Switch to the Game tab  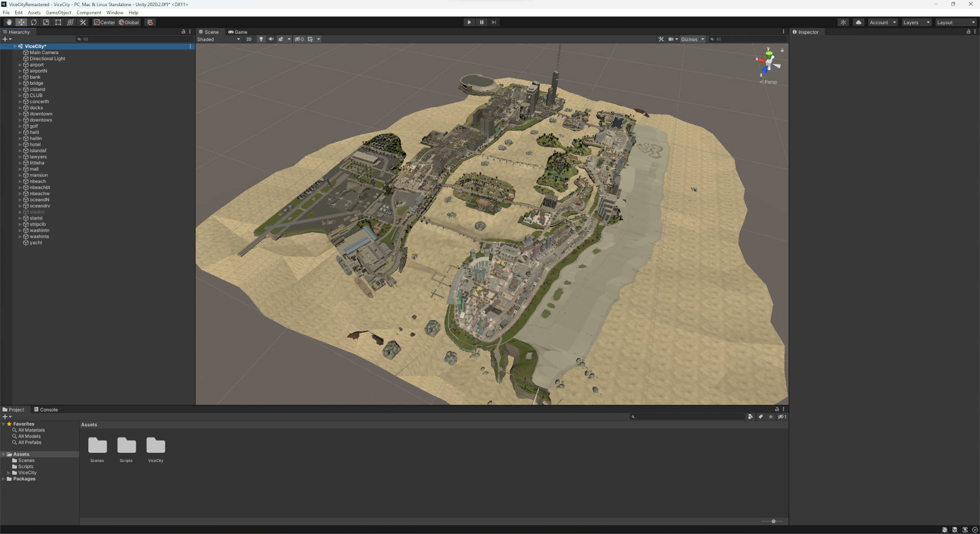point(238,32)
